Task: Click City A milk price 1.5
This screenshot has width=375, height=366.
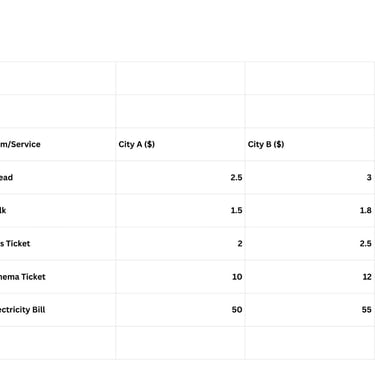Action: point(180,210)
